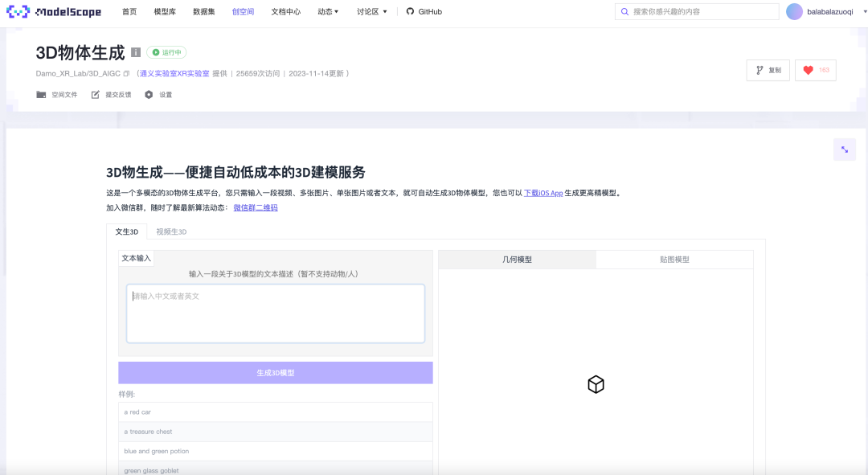Click the 复制 fork icon button
868x475 pixels.
[x=768, y=71]
